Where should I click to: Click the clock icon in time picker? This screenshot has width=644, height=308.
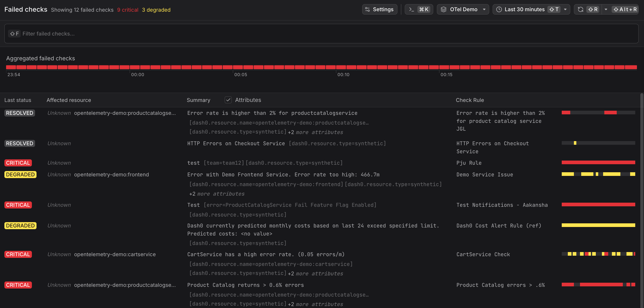coord(499,9)
